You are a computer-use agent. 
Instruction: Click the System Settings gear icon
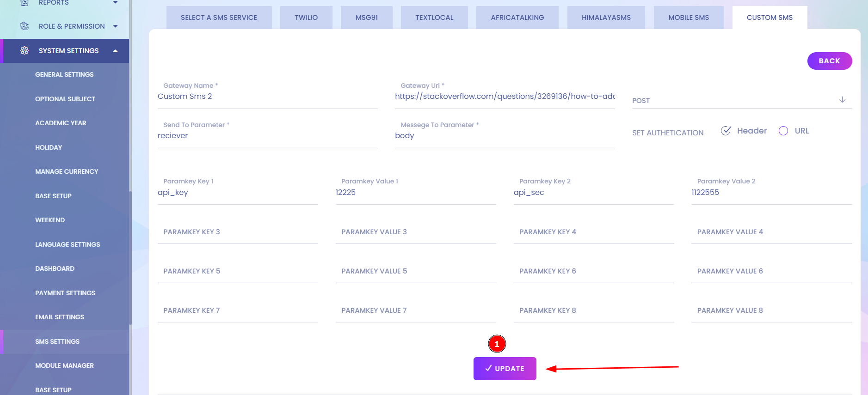click(25, 50)
